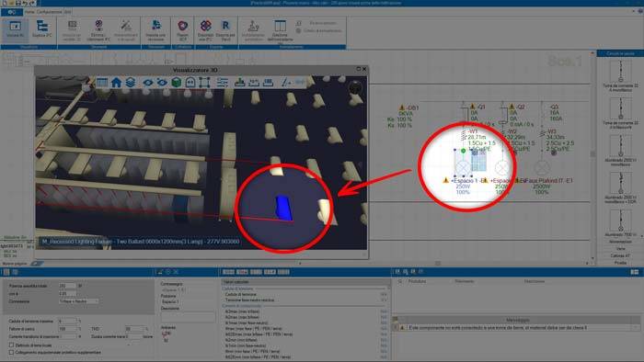This screenshot has width=644, height=362.
Task: Click the Undo icon in quick access toolbar
Action: [x=25, y=3]
